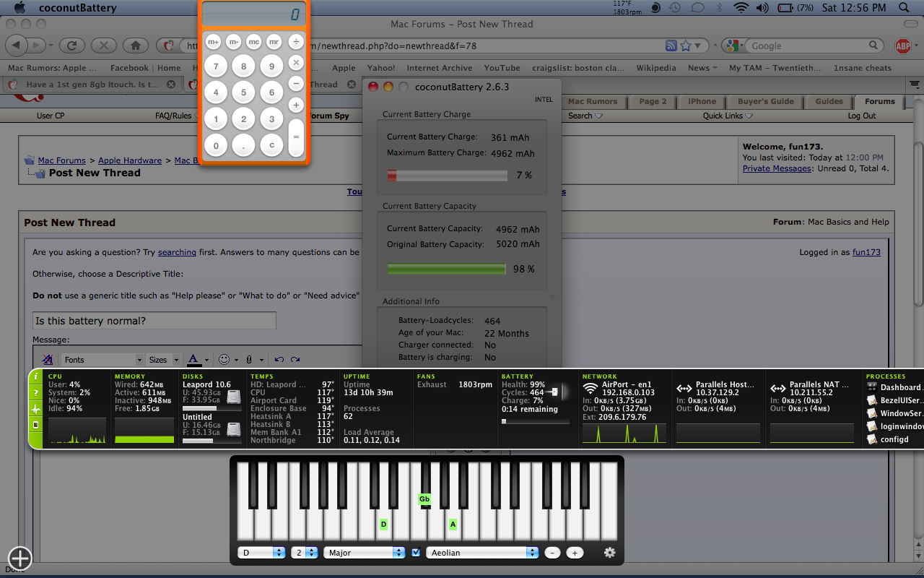This screenshot has width=924, height=578.
Task: Select the text color A swatch
Action: [193, 359]
